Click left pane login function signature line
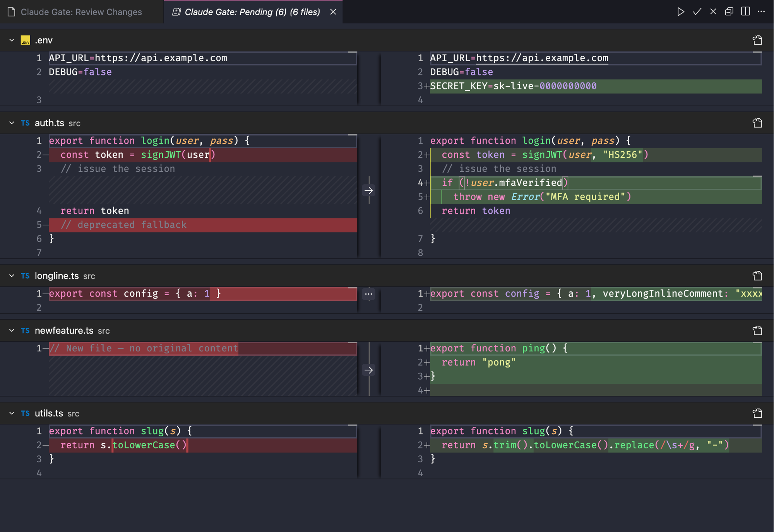The height and width of the screenshot is (532, 774). tap(203, 141)
